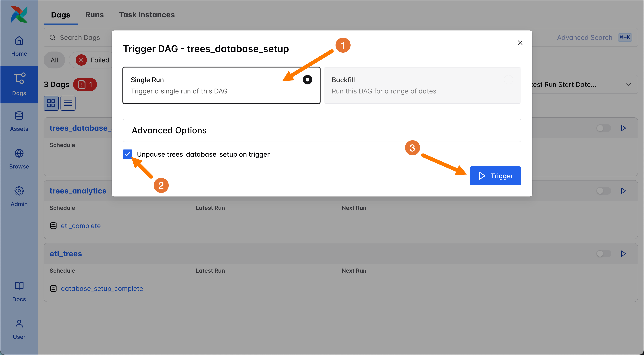Switch to the Runs tab
The width and height of the screenshot is (644, 355).
(x=94, y=14)
